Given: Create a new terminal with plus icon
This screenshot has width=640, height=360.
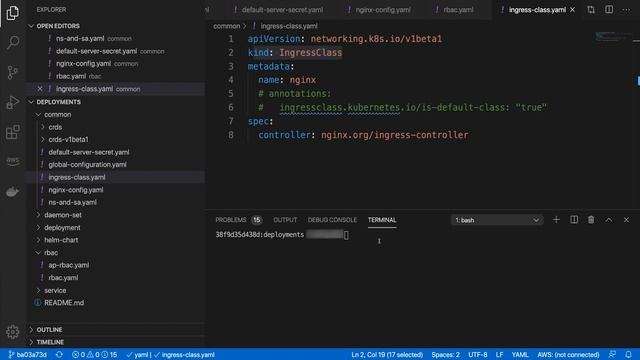Looking at the screenshot, I should pos(556,220).
